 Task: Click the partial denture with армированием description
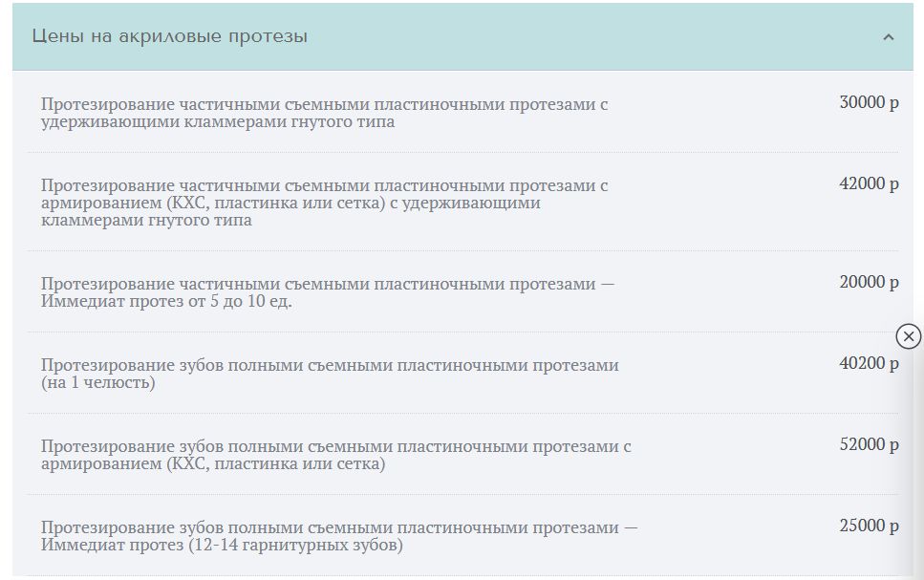click(x=324, y=203)
